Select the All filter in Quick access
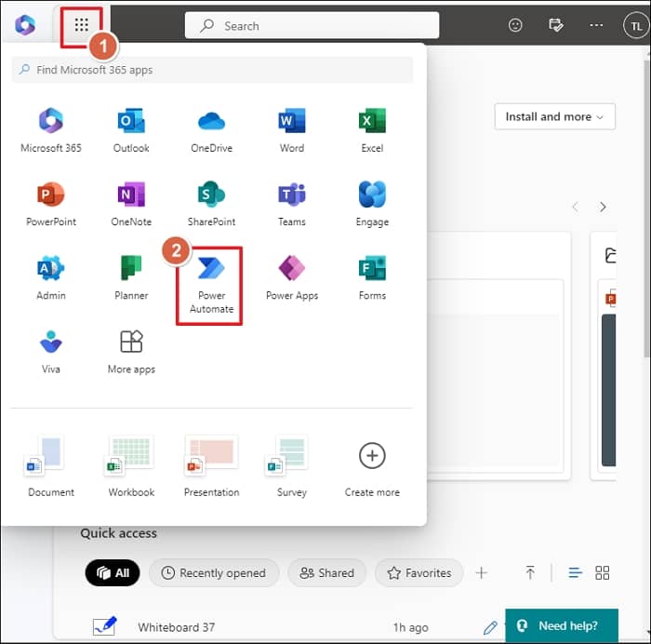Image resolution: width=651 pixels, height=644 pixels. click(x=113, y=573)
